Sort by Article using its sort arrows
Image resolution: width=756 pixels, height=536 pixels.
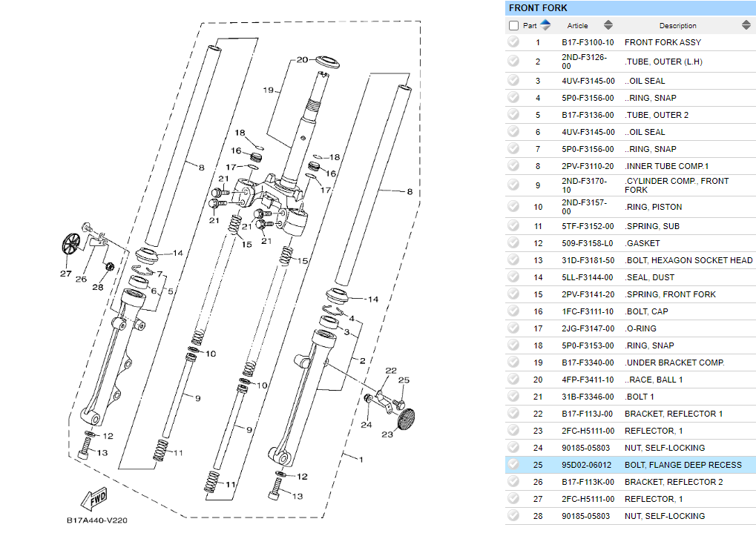[608, 25]
